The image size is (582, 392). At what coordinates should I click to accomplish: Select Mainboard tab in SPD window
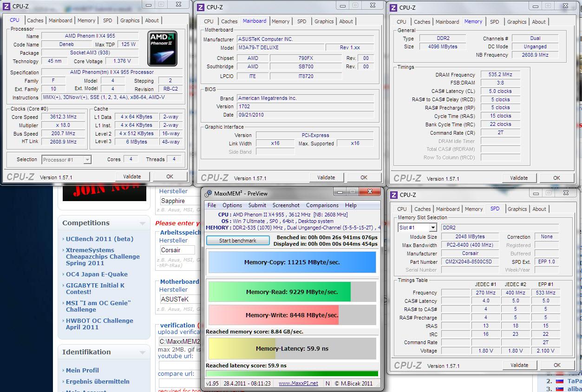[x=448, y=209]
